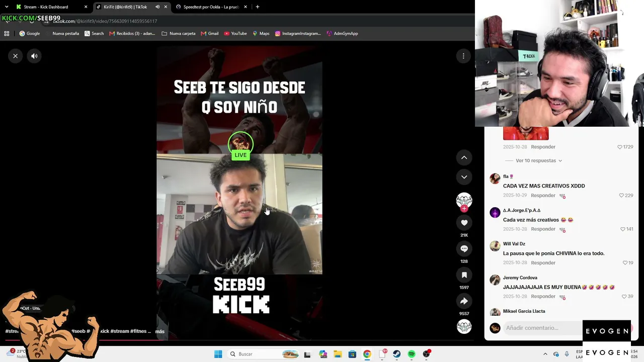Share the video with the arrow icon
The image size is (644, 362).
pos(464,301)
